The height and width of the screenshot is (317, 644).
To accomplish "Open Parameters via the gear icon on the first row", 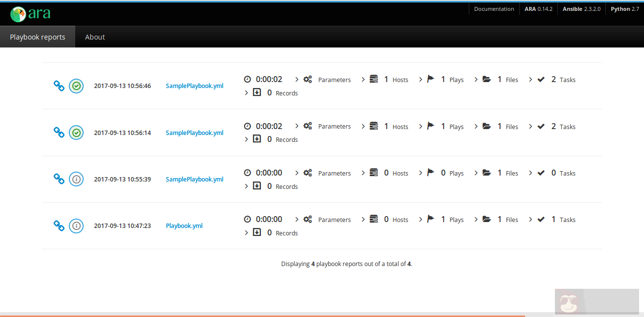I will pos(307,79).
